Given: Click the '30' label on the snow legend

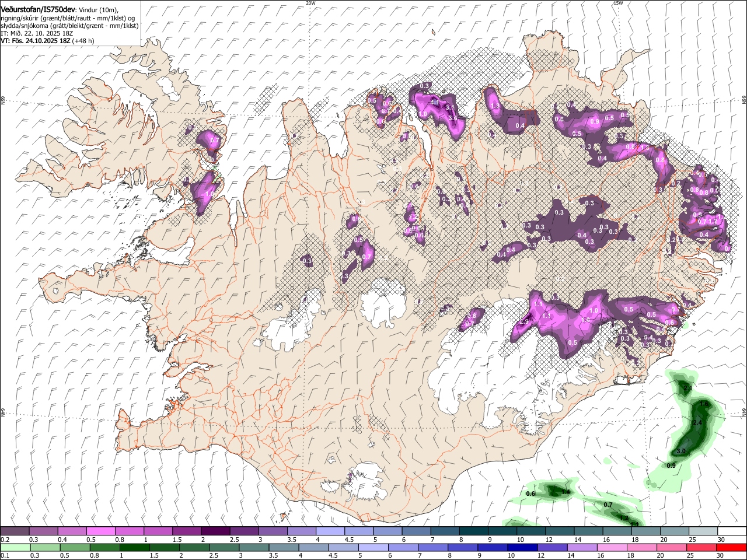Looking at the screenshot, I should click(x=721, y=540).
